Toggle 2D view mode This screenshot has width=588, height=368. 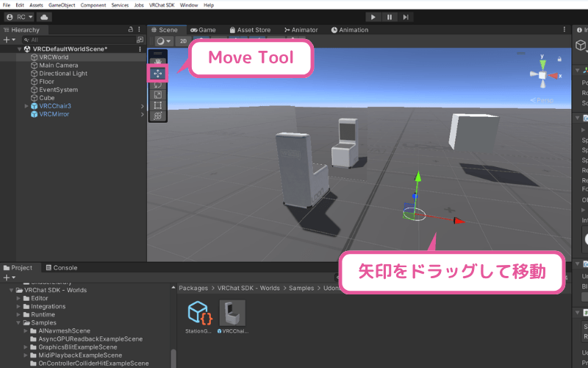click(183, 41)
